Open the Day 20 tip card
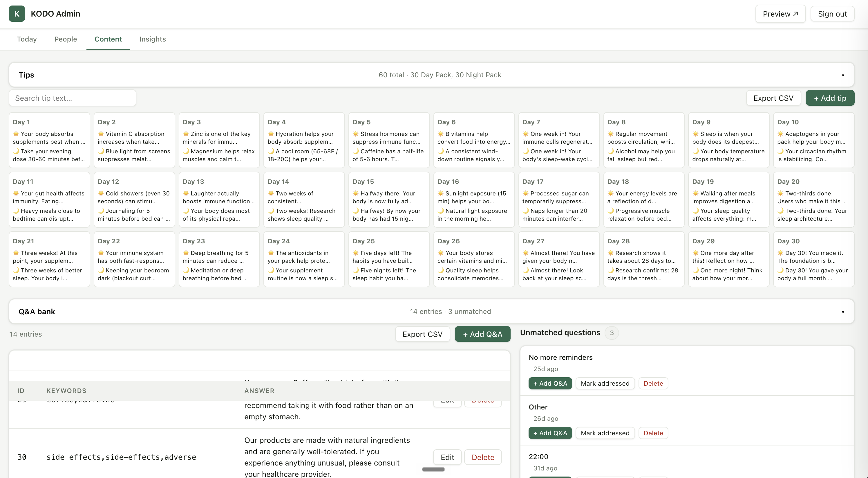 (x=813, y=200)
